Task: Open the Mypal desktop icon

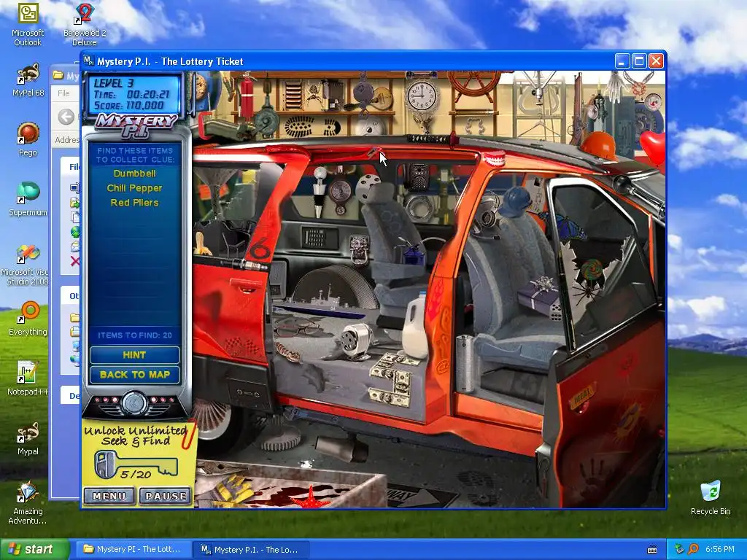Action: click(x=28, y=438)
